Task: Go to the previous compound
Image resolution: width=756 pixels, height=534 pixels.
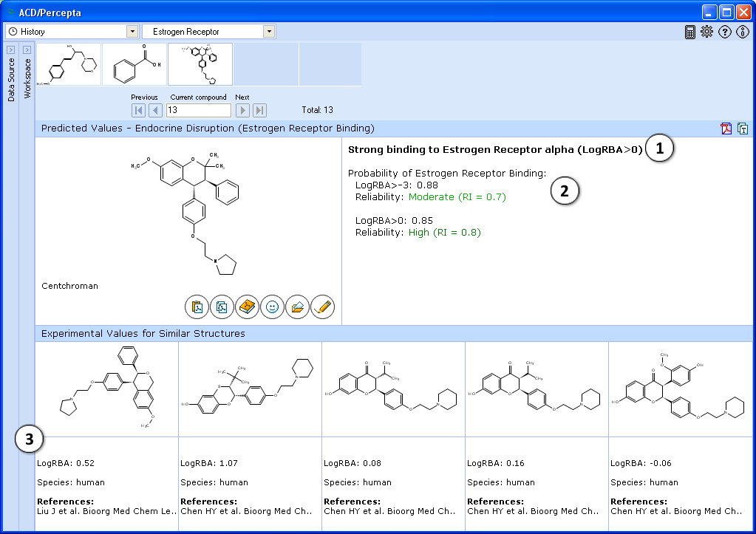Action: tap(156, 110)
